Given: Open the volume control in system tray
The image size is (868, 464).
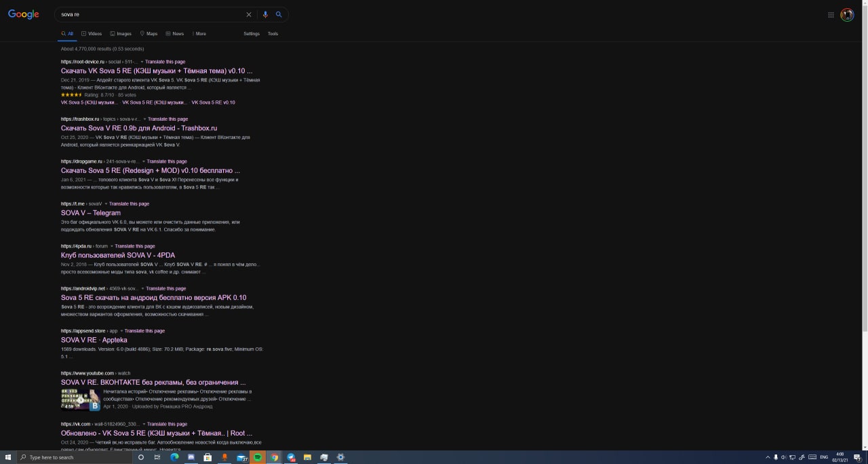Looking at the screenshot, I should tap(783, 457).
